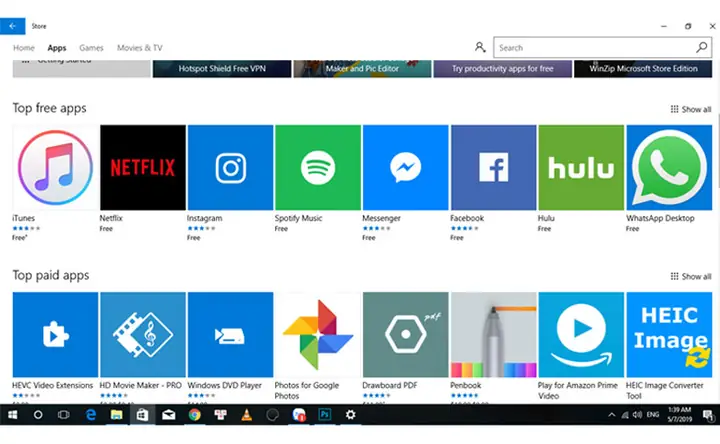Show all top paid apps
The image size is (720, 444).
(x=691, y=276)
